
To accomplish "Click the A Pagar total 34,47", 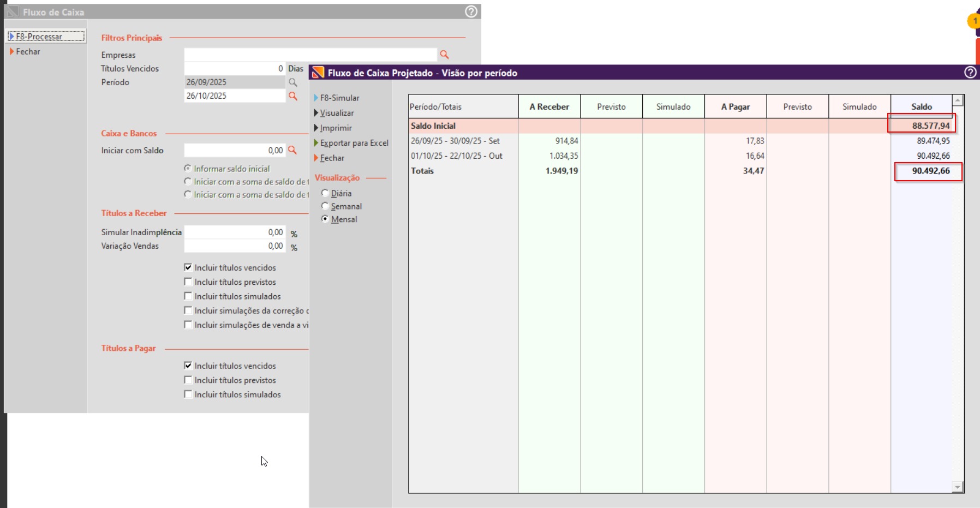I will [x=754, y=171].
